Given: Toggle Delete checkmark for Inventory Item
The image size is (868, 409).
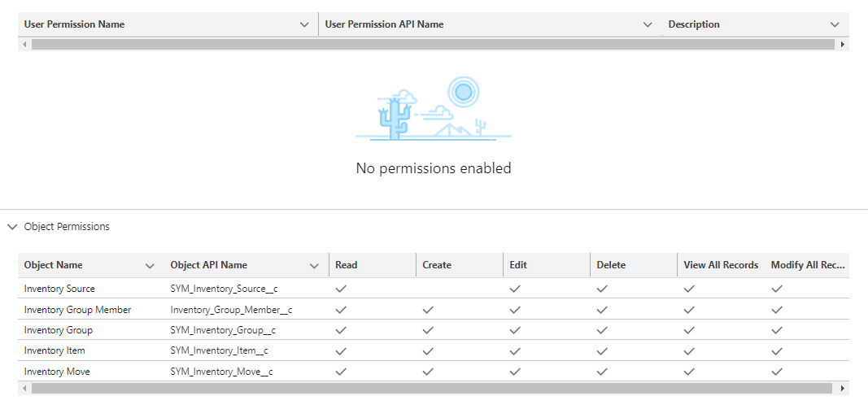Looking at the screenshot, I should click(x=602, y=351).
